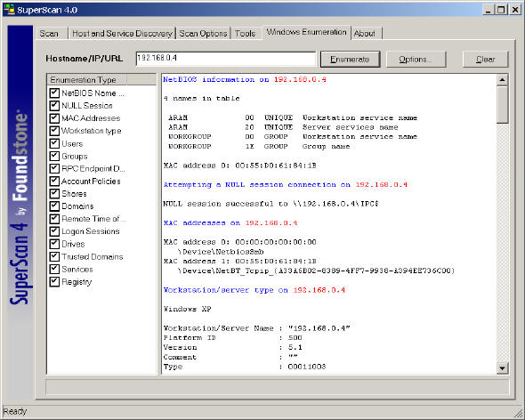Click the Enumerate button
Image resolution: width=525 pixels, height=420 pixels.
point(350,60)
